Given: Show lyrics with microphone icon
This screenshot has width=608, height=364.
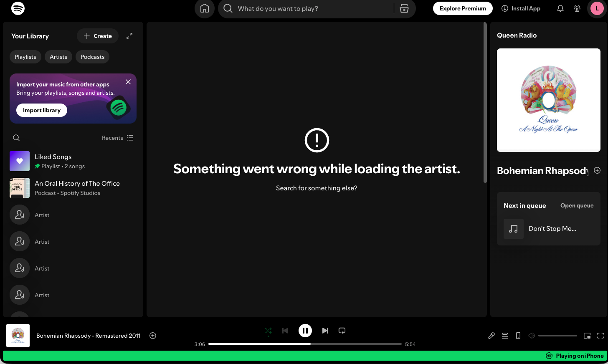Looking at the screenshot, I should [491, 336].
